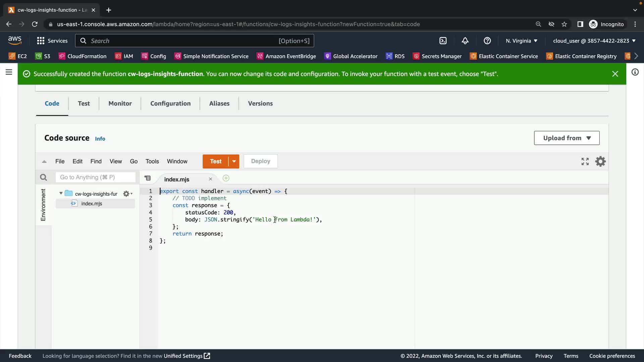The image size is (644, 362).
Task: Click the Info link beside Code source
Action: (100, 139)
